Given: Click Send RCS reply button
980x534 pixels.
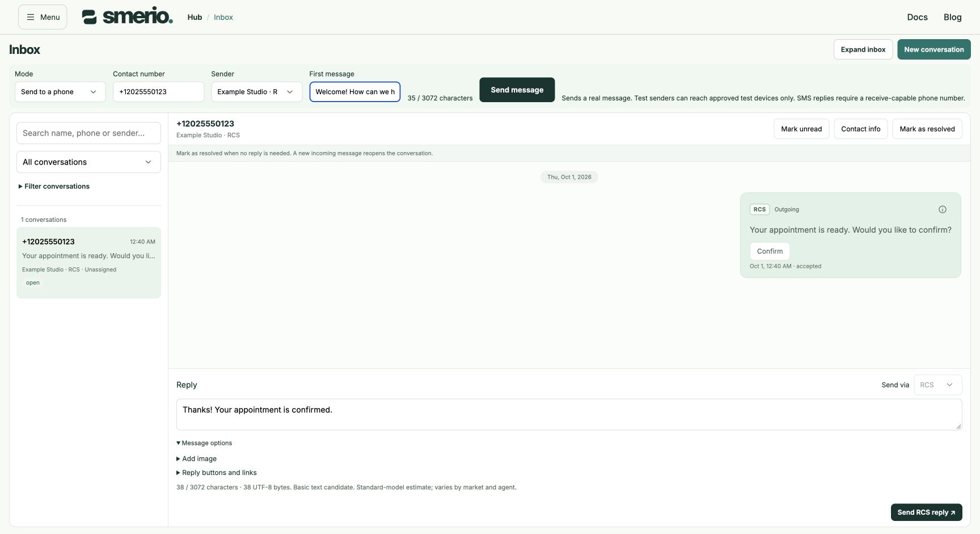Looking at the screenshot, I should [926, 512].
